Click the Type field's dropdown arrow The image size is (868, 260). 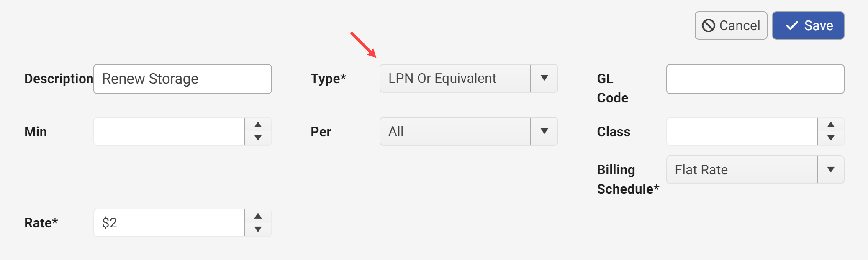tap(544, 79)
